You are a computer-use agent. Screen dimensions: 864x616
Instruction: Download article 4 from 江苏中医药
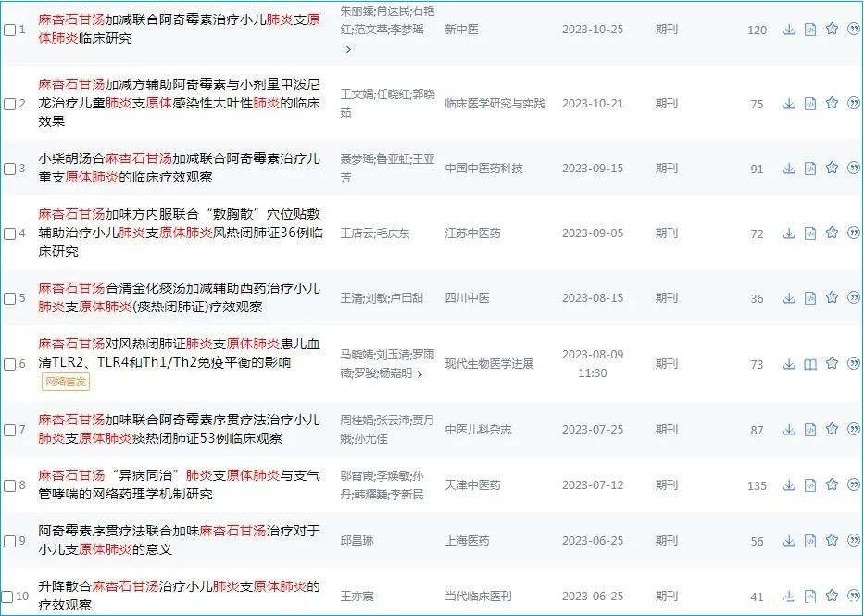click(x=789, y=233)
